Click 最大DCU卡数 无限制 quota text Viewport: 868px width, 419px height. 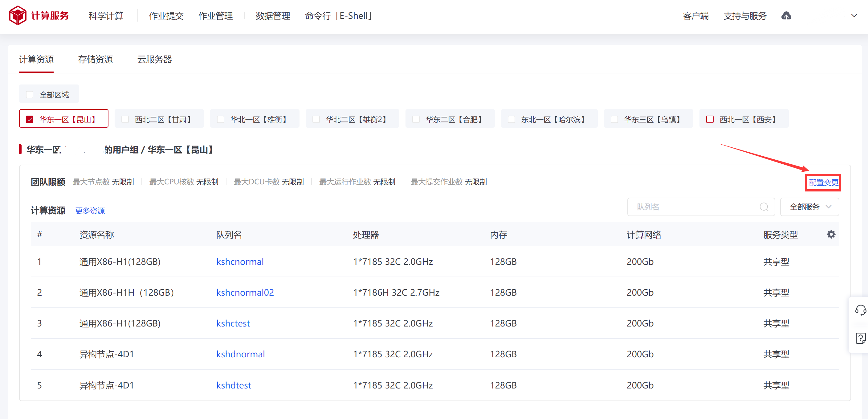(x=269, y=182)
